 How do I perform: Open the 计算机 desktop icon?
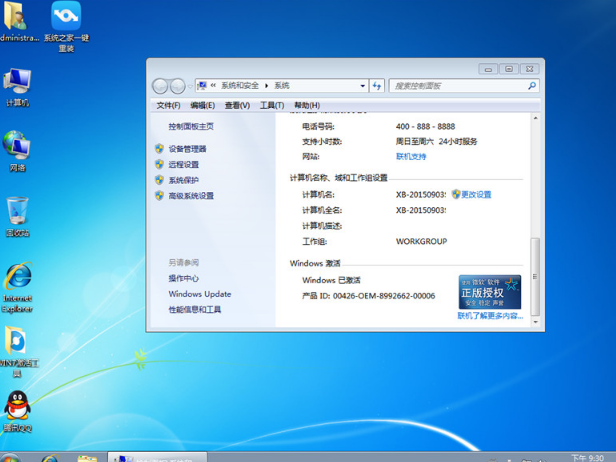coord(17,84)
